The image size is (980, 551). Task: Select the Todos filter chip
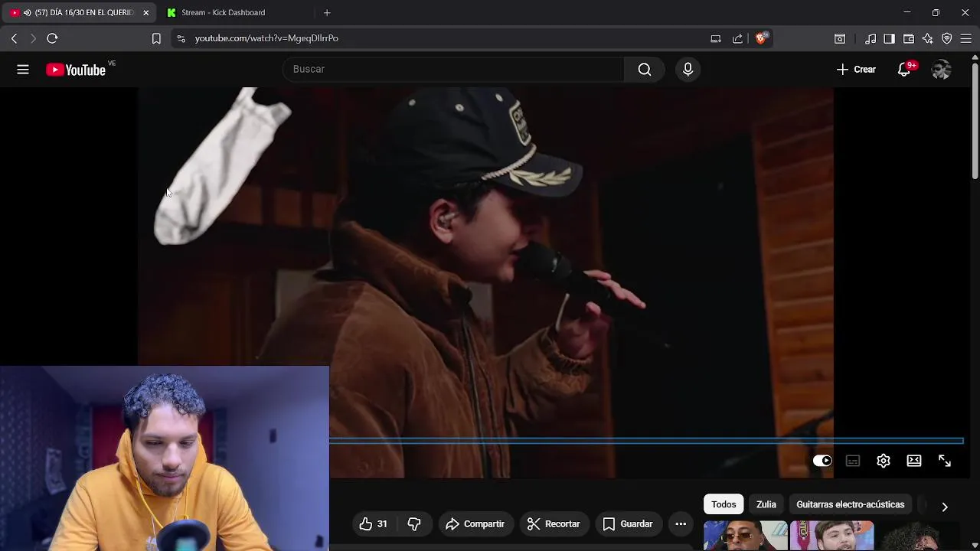click(724, 504)
